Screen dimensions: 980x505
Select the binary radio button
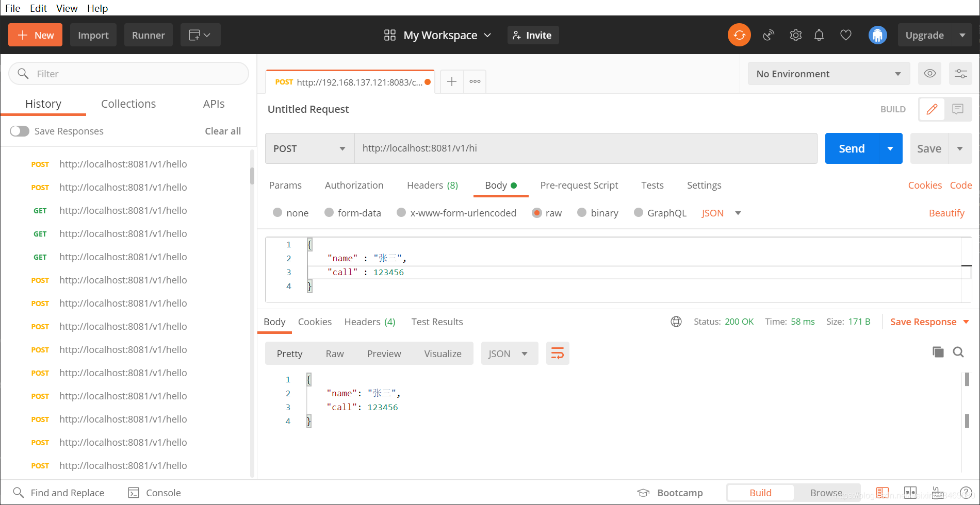(582, 212)
